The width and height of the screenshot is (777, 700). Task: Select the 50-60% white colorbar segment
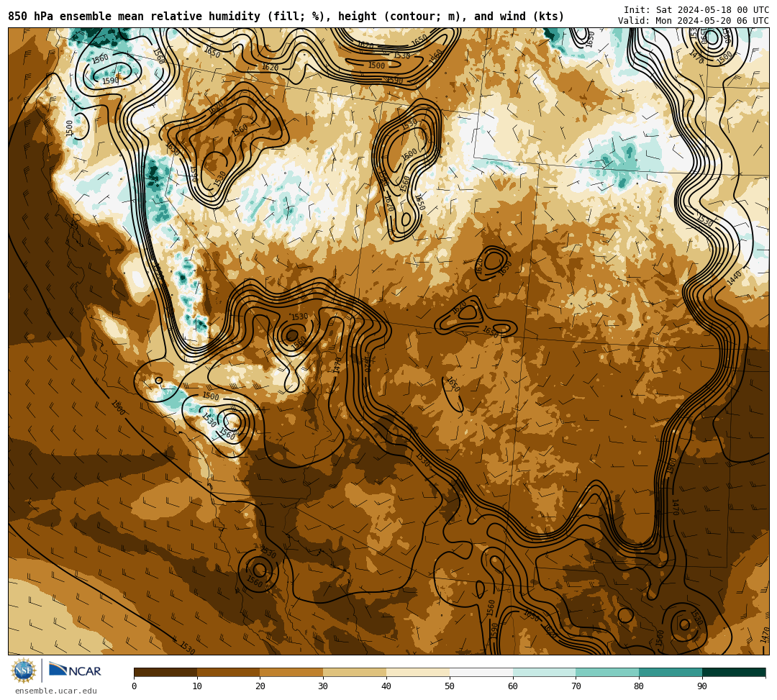[481, 672]
